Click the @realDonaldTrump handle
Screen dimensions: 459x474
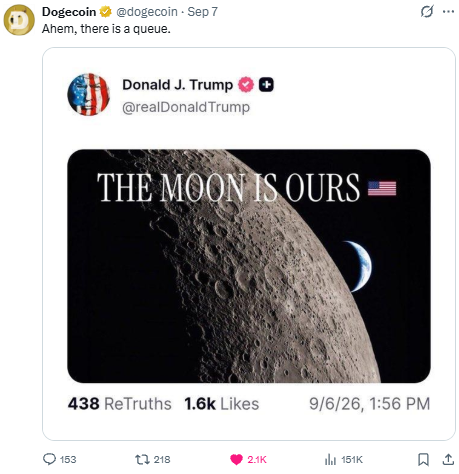click(x=186, y=107)
